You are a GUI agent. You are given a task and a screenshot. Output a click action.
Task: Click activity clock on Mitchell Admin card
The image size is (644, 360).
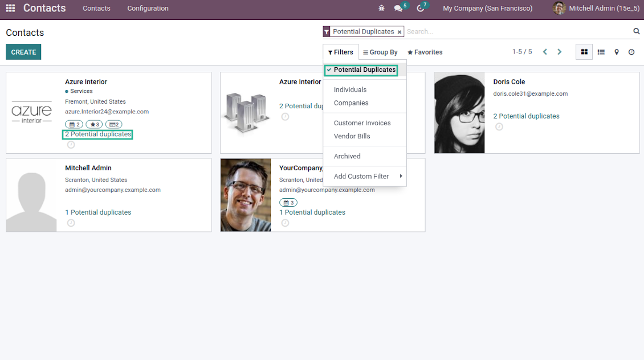pos(71,223)
